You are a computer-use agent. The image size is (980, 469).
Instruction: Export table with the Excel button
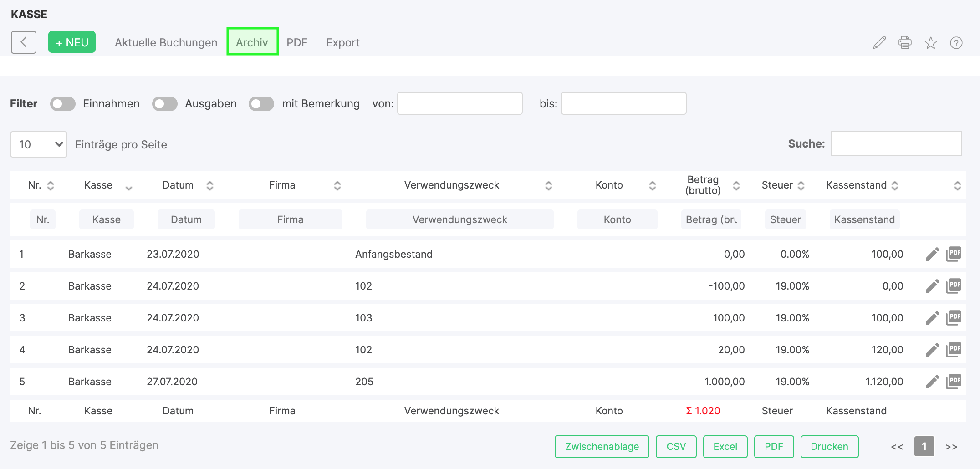coord(725,446)
